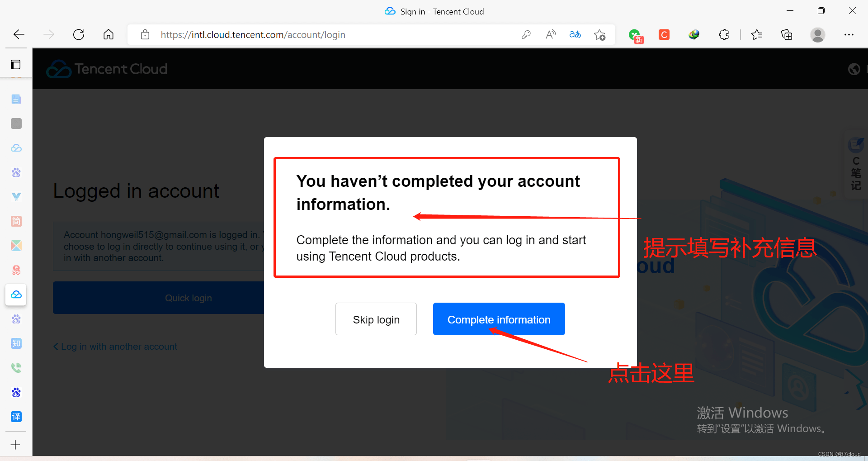This screenshot has width=868, height=461.
Task: Navigate back to previous page
Action: pyautogui.click(x=19, y=34)
